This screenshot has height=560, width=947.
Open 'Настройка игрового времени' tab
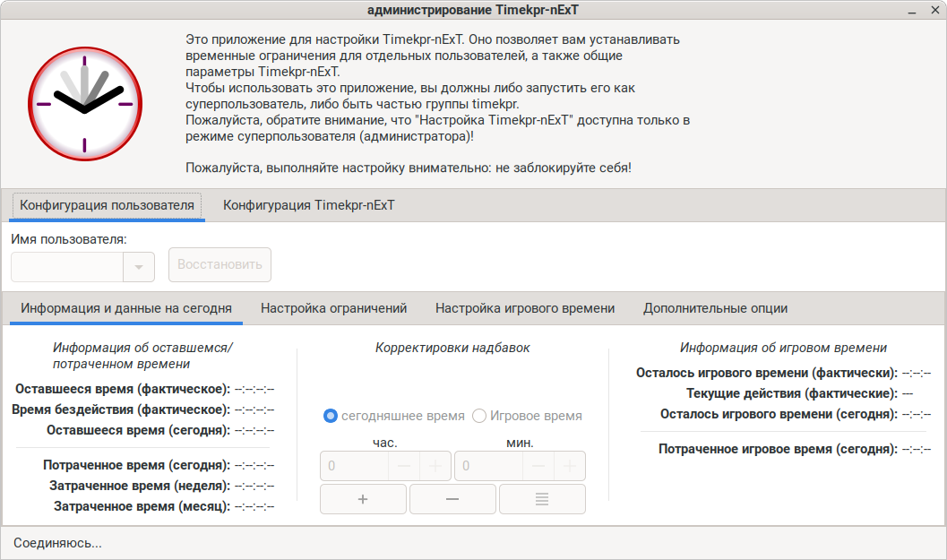[x=525, y=308]
